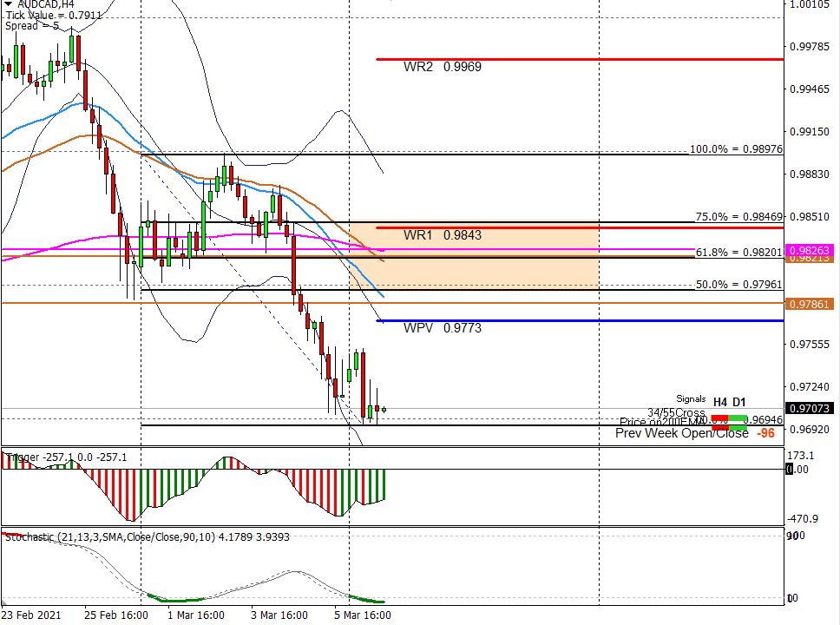Click the green D1 34/55Cross signal box
The width and height of the screenshot is (840, 625).
[x=738, y=418]
